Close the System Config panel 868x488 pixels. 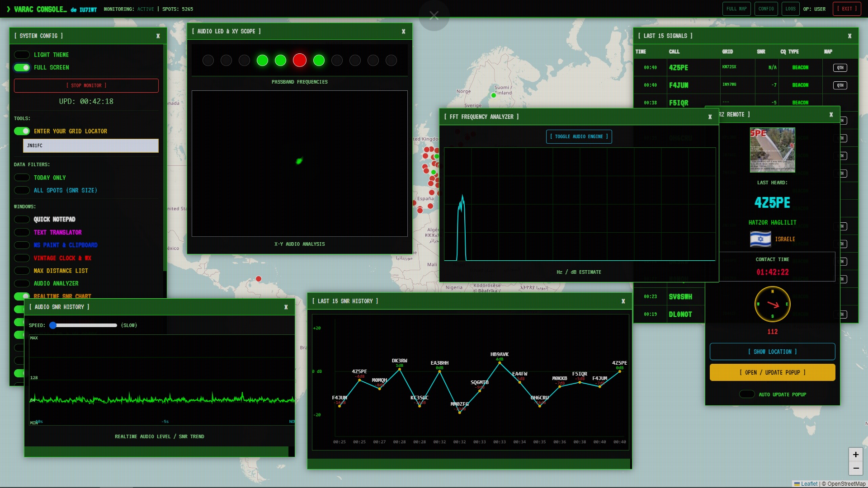[158, 36]
